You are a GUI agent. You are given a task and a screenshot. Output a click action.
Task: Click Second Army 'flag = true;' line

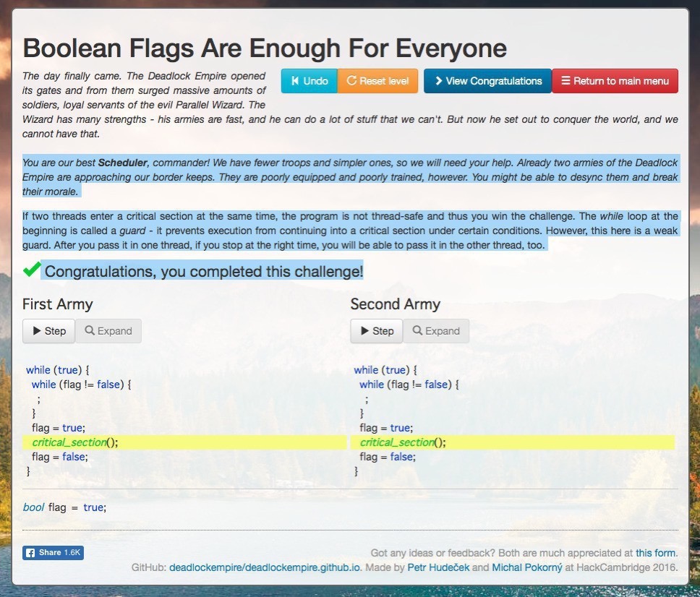pyautogui.click(x=386, y=428)
